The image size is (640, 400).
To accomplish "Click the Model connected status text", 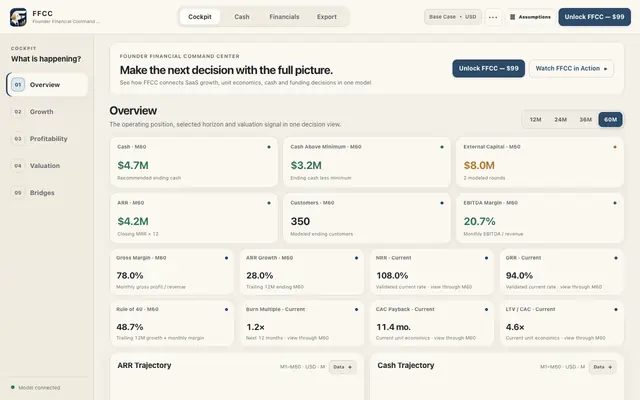I will [39, 387].
